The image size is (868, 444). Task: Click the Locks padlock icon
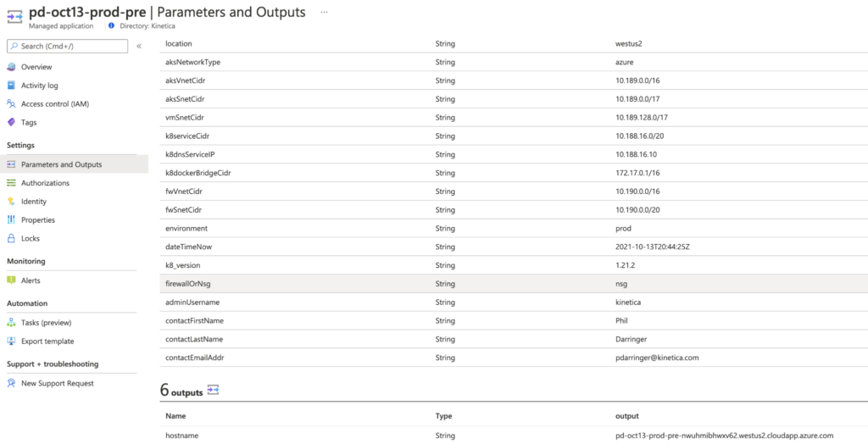click(11, 238)
